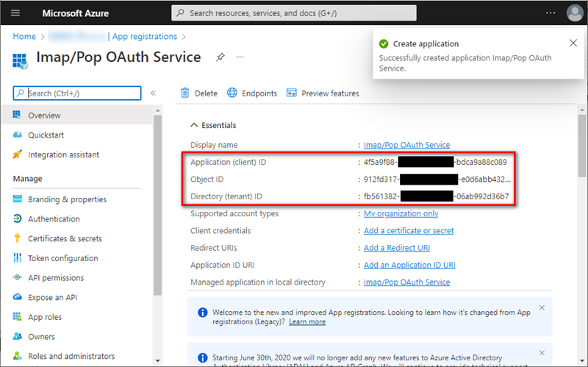Go to API permissions menu item
This screenshot has height=367, width=588.
tap(56, 278)
